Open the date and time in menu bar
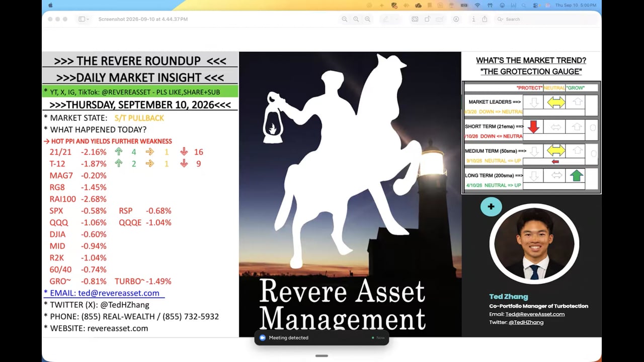This screenshot has width=644, height=362. [x=576, y=5]
